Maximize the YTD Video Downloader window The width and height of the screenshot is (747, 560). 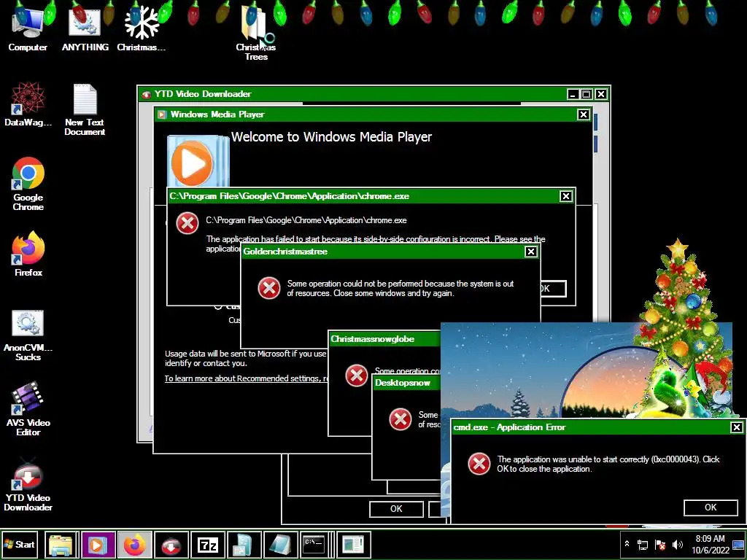point(587,94)
